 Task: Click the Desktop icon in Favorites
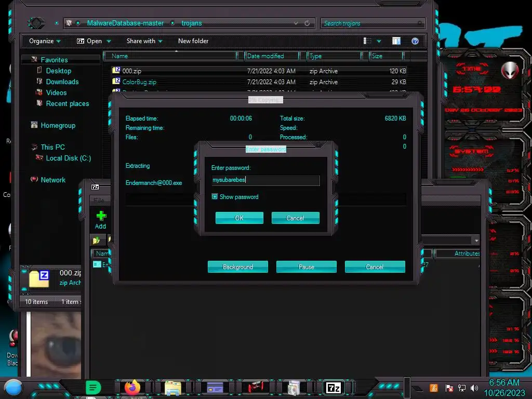pos(39,70)
